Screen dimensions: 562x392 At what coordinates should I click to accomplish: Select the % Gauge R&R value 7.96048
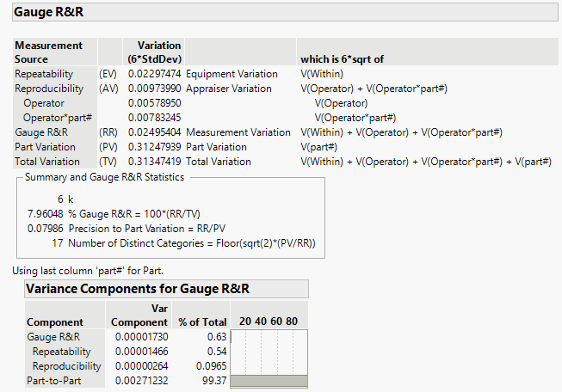coord(46,212)
